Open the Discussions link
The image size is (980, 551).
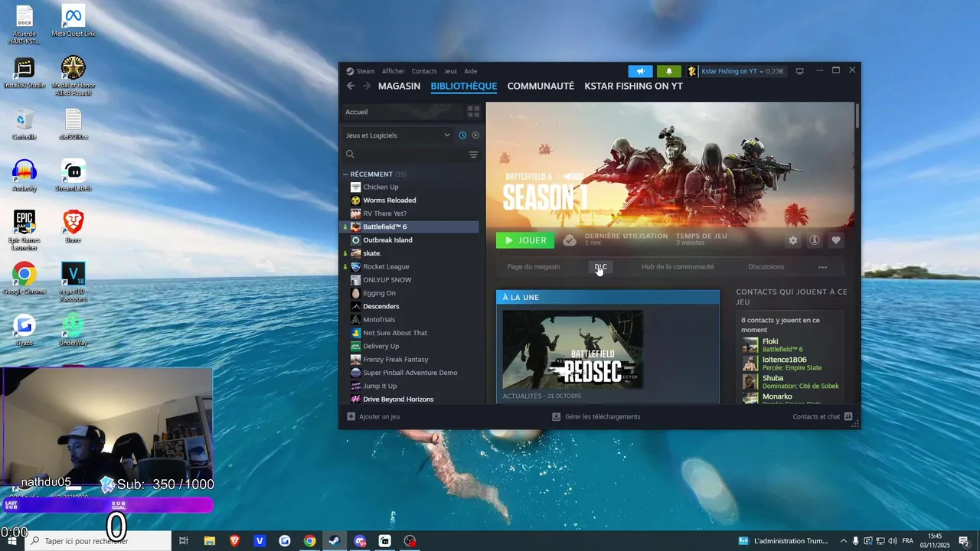click(766, 267)
